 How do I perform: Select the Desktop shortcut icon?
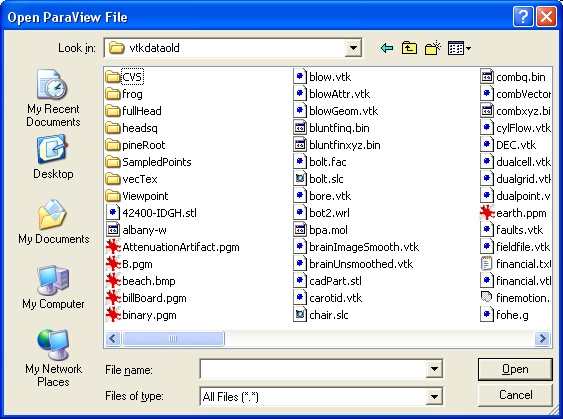click(x=53, y=157)
